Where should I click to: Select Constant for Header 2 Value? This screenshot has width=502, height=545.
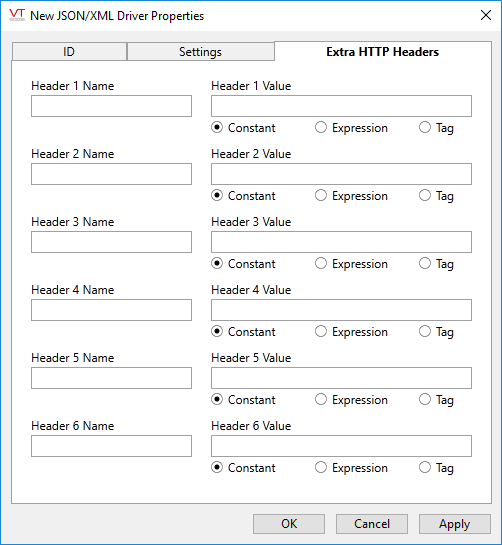point(243,196)
